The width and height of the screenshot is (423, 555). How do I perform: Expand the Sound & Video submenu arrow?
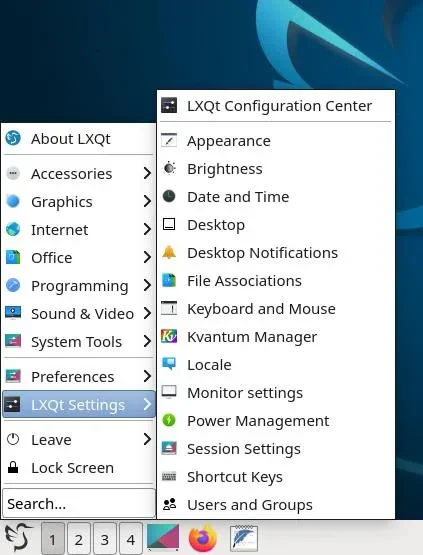coord(147,313)
